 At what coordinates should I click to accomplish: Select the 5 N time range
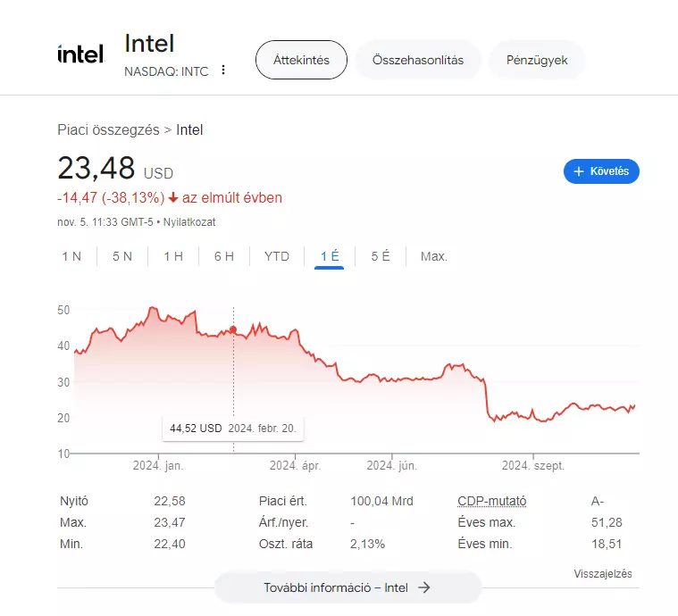pos(122,257)
